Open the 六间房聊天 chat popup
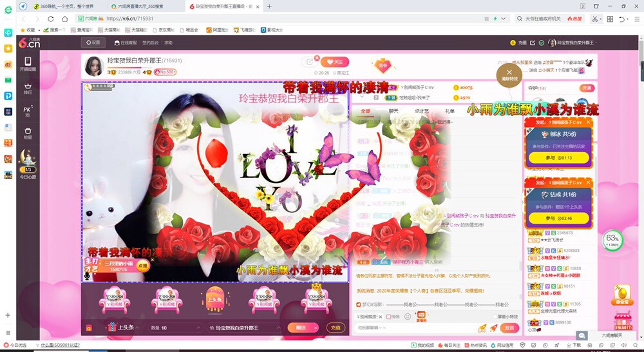Image resolution: width=644 pixels, height=352 pixels. coord(606,335)
